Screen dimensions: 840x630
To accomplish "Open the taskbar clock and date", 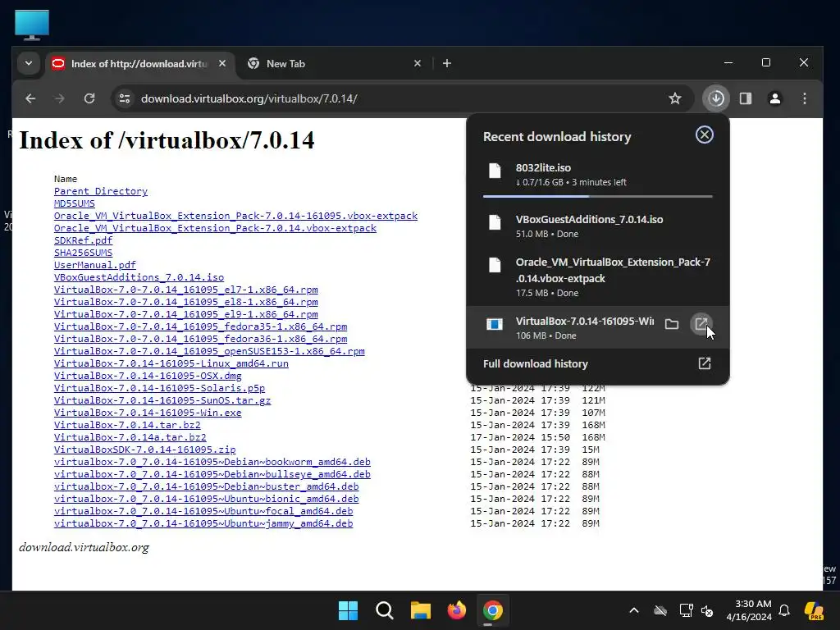I will click(749, 610).
